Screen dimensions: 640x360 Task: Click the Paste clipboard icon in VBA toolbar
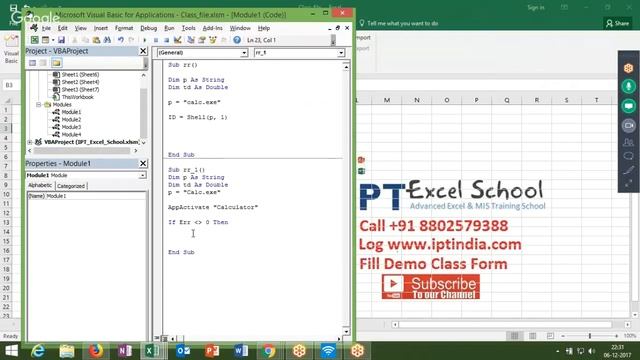(96, 40)
